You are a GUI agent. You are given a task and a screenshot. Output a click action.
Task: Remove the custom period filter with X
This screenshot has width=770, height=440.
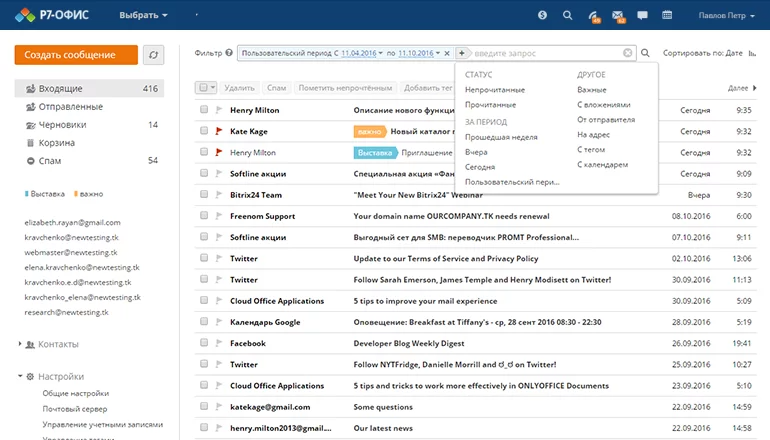447,53
